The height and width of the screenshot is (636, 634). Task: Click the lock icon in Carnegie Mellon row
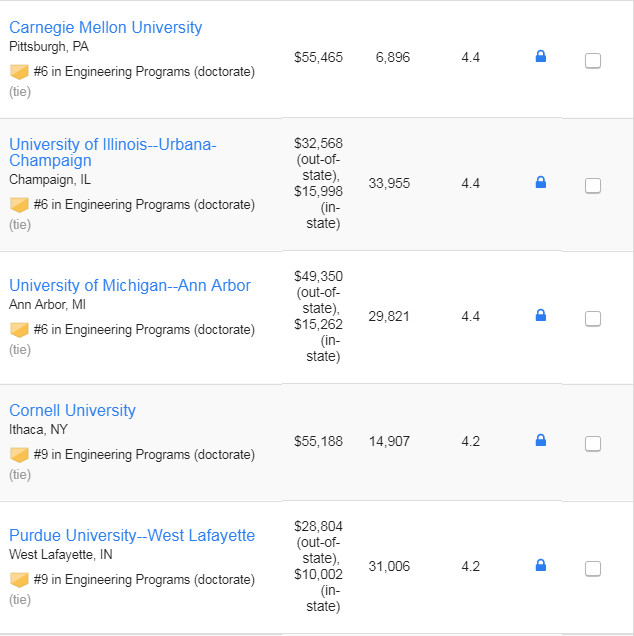tap(540, 56)
